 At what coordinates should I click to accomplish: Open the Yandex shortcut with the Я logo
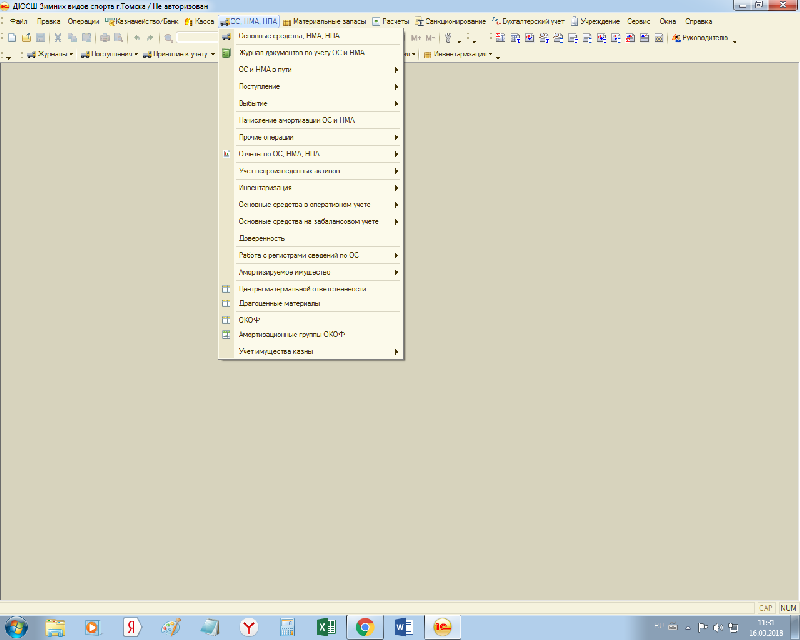pos(132,627)
